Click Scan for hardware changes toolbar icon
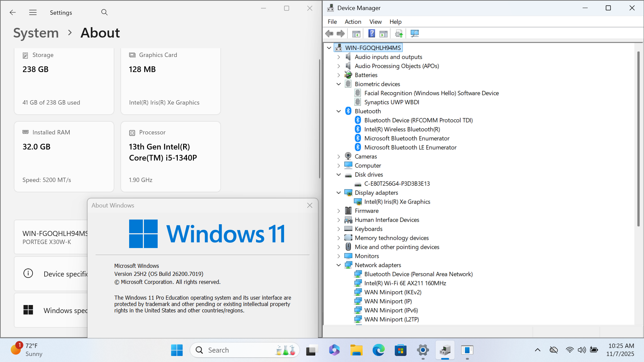 tap(415, 34)
